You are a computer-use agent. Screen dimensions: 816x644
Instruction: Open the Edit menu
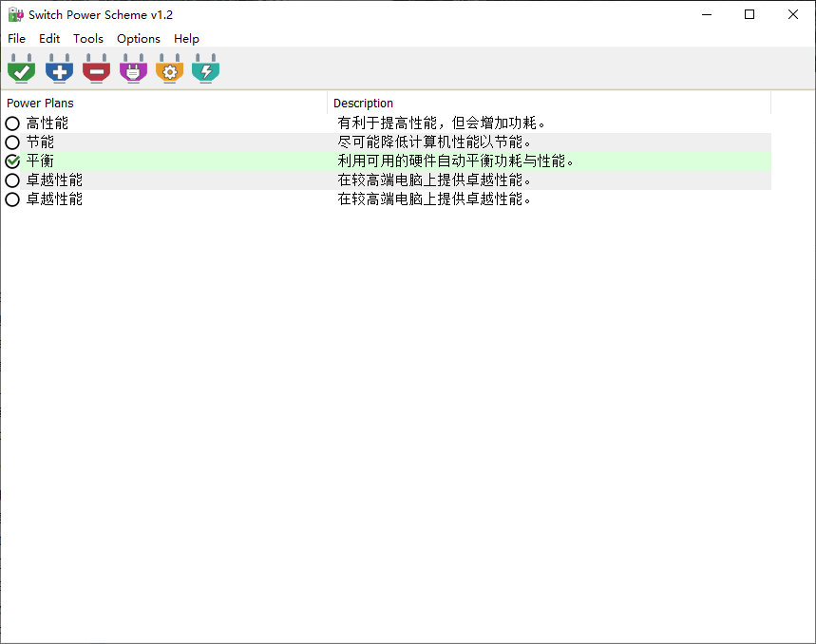tap(49, 39)
